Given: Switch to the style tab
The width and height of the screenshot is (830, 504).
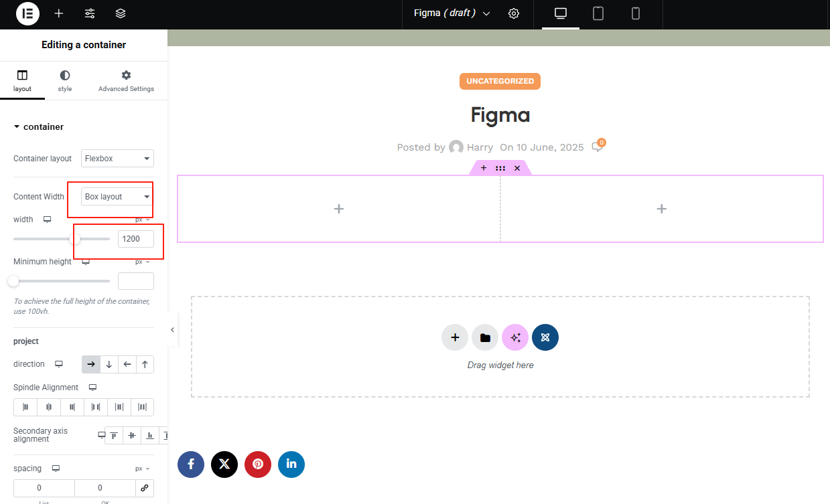Looking at the screenshot, I should [64, 81].
